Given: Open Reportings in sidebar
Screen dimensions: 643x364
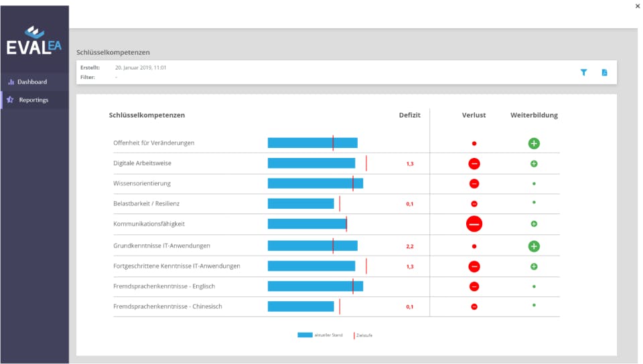Looking at the screenshot, I should coord(33,100).
